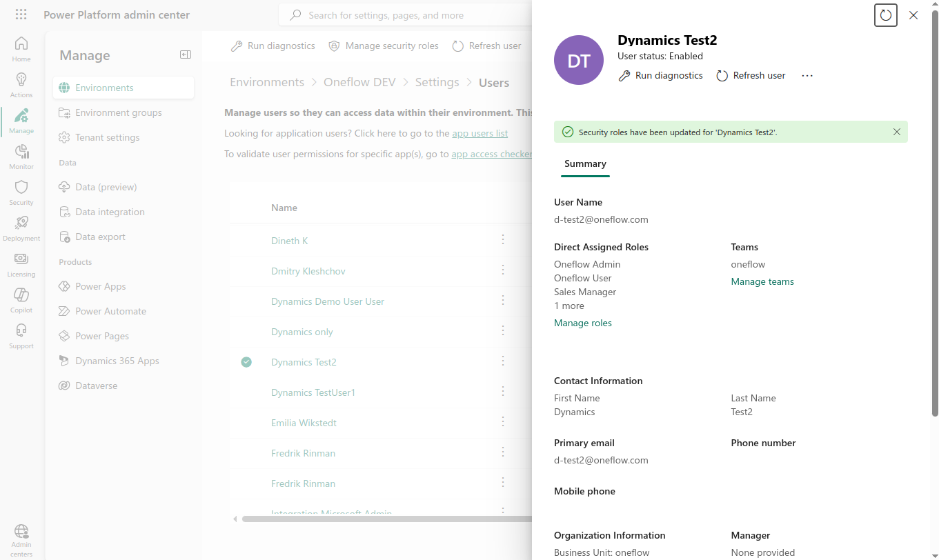Open more actions for Dineth K
Screen dimensions: 939x560
click(x=503, y=239)
